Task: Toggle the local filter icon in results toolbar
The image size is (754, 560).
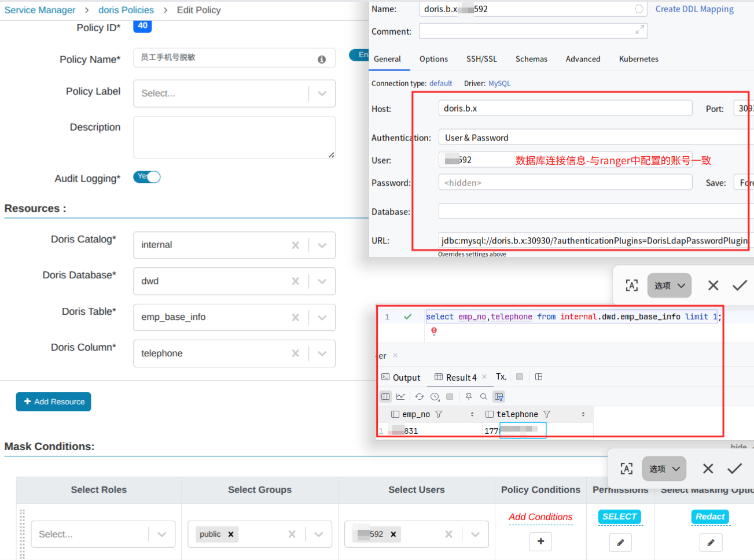Action: (499, 396)
